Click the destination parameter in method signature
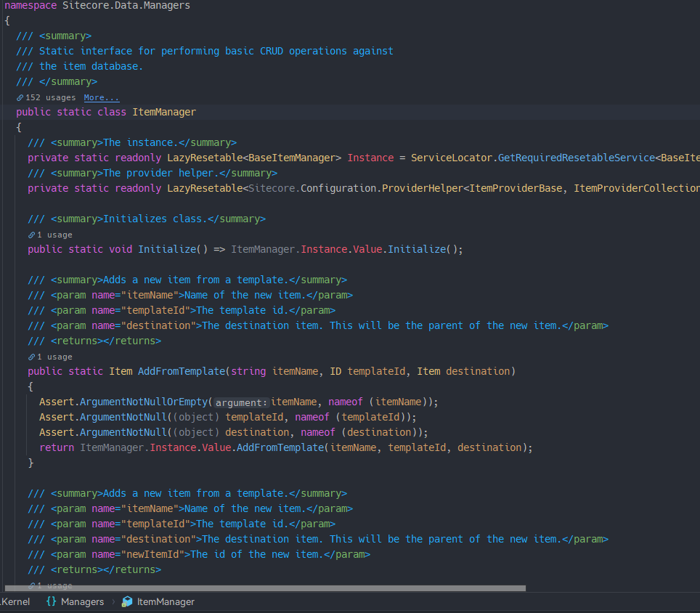Screen dimensions: 700x613 coord(478,371)
